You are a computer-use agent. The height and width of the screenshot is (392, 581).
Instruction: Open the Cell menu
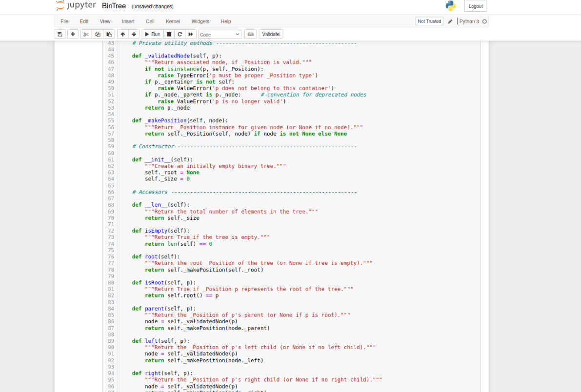(150, 21)
